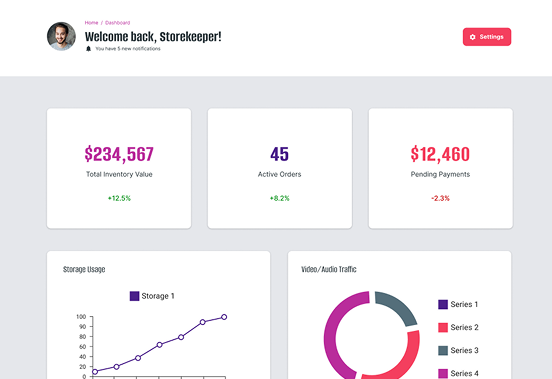Image resolution: width=552 pixels, height=379 pixels.
Task: Click the Series 3 legend label
Action: 464,350
